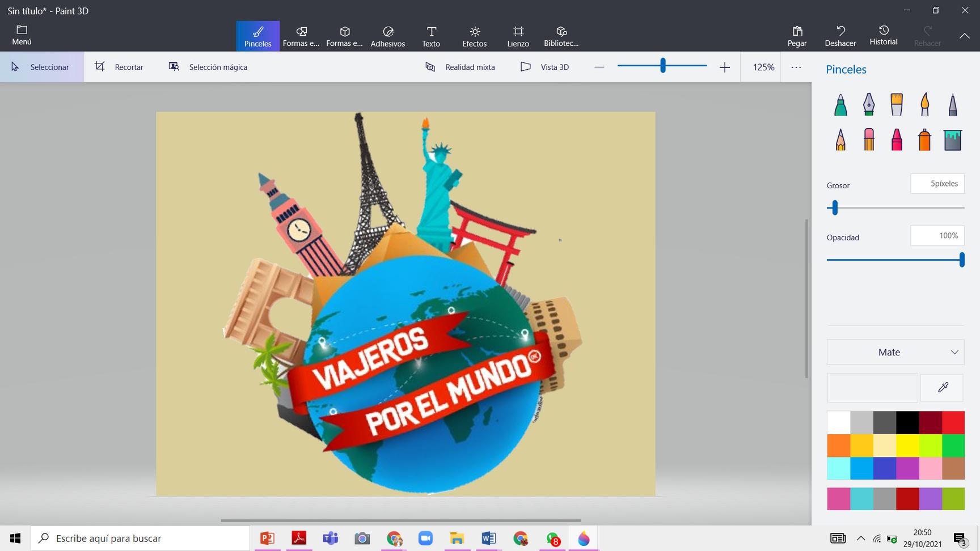The image size is (980, 551).
Task: Select the pink Crayon brush
Action: point(897,139)
